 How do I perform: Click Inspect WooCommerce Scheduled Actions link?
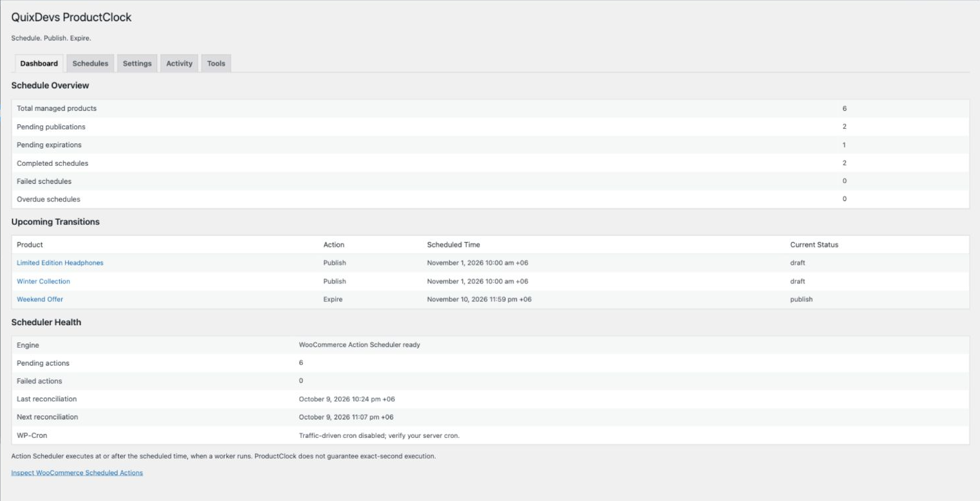tap(77, 473)
